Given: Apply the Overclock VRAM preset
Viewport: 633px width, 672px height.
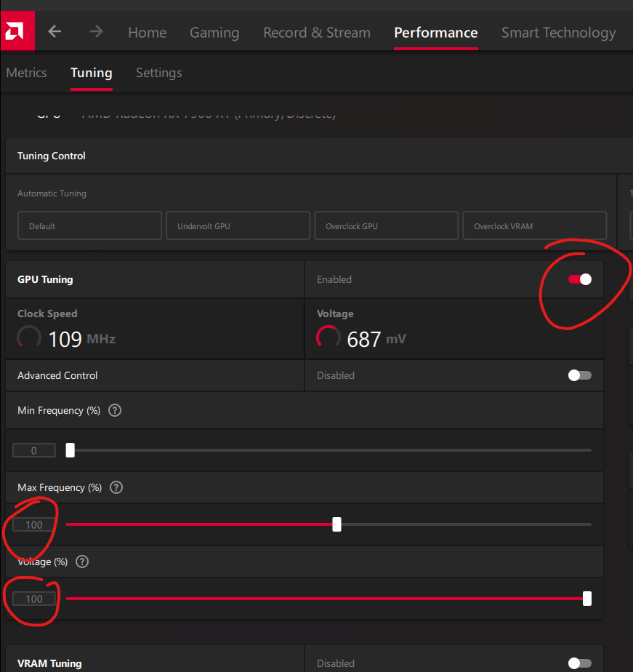Looking at the screenshot, I should pyautogui.click(x=534, y=225).
